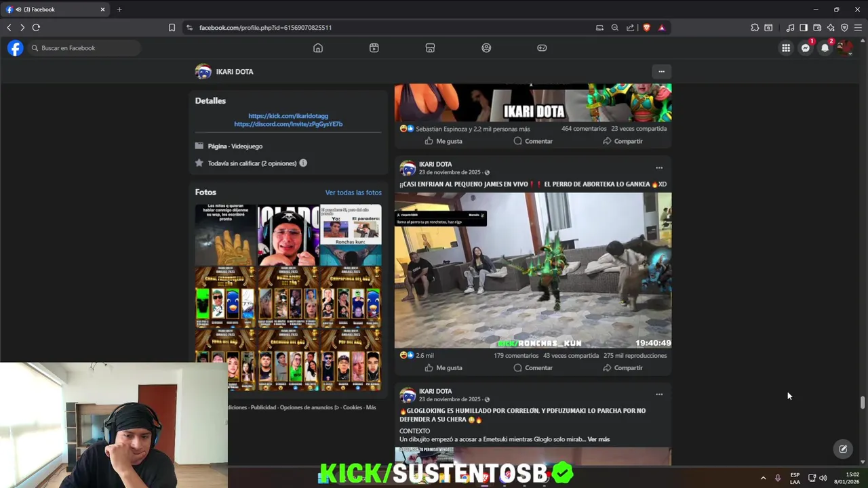Screen dimensions: 868x488
Task: Open the notifications bell
Action: click(825, 48)
